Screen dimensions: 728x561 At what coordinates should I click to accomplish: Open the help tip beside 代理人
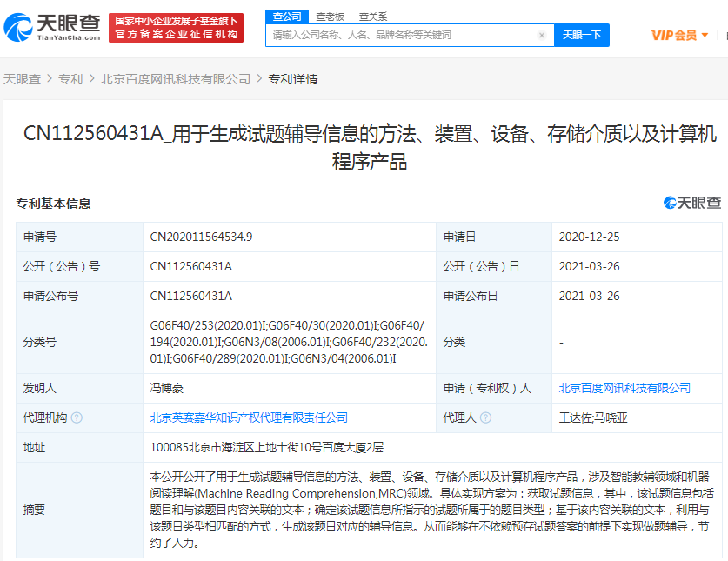click(486, 417)
